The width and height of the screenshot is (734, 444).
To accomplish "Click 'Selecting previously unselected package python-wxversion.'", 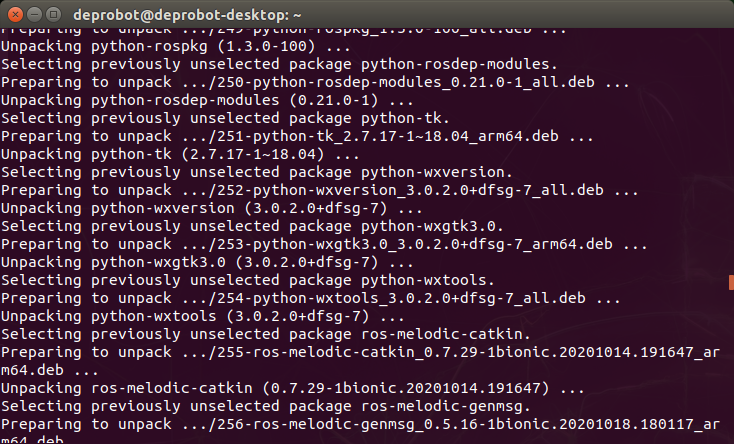I will [257, 172].
